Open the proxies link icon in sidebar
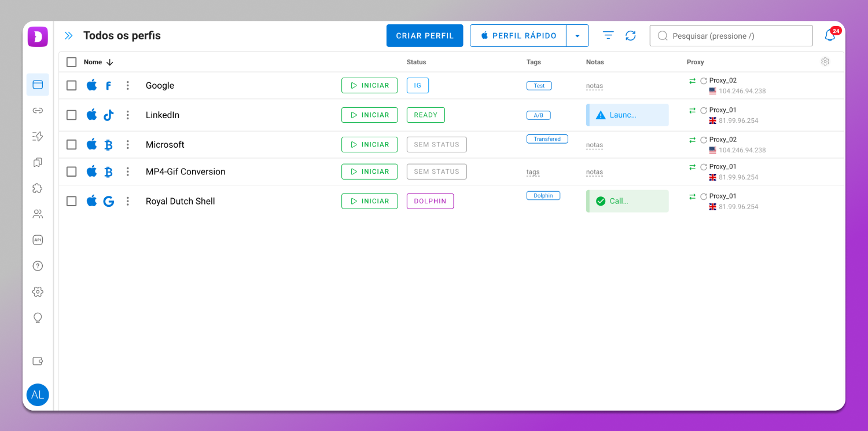This screenshot has height=431, width=868. [38, 111]
